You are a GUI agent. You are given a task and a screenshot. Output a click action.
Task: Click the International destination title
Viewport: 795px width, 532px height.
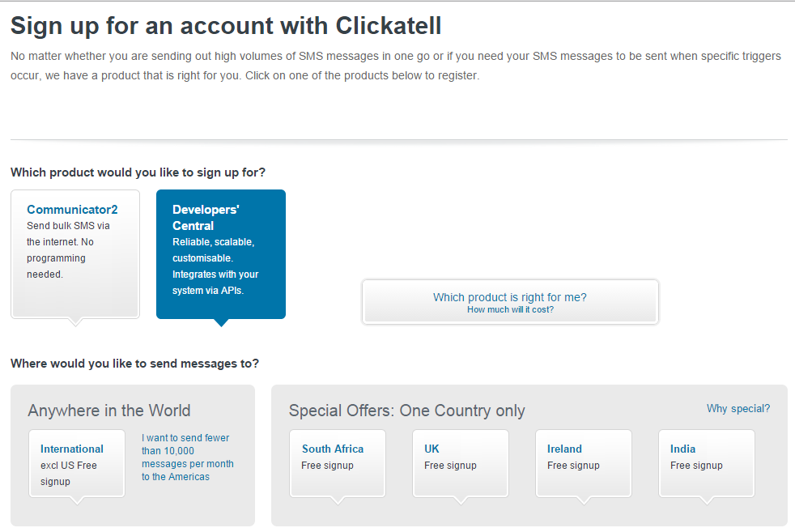(72, 449)
